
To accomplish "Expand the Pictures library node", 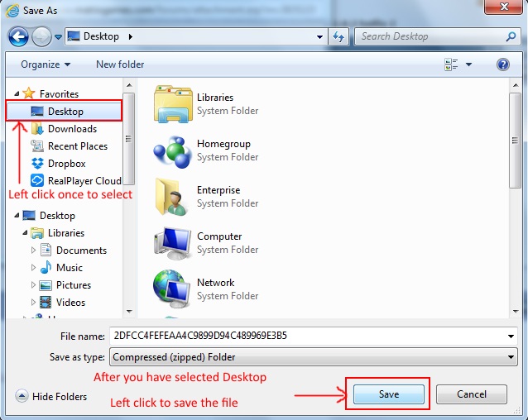I will coord(33,284).
